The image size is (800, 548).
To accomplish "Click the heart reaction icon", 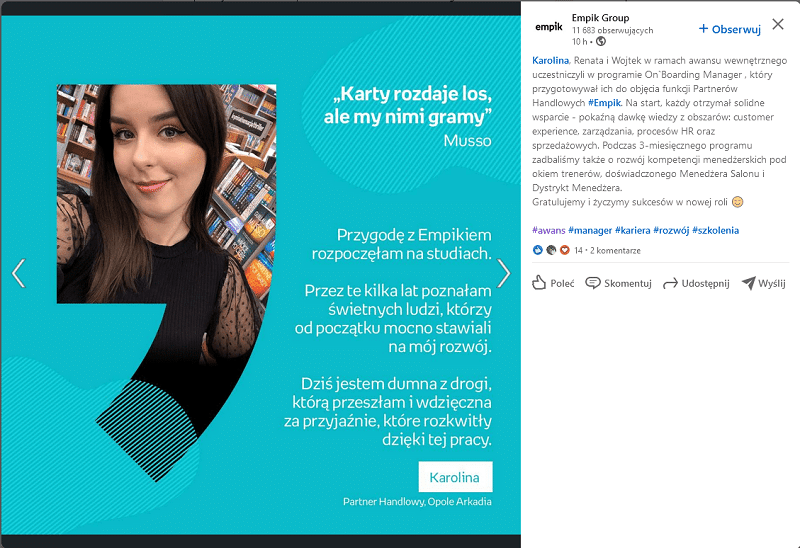I will tap(564, 250).
